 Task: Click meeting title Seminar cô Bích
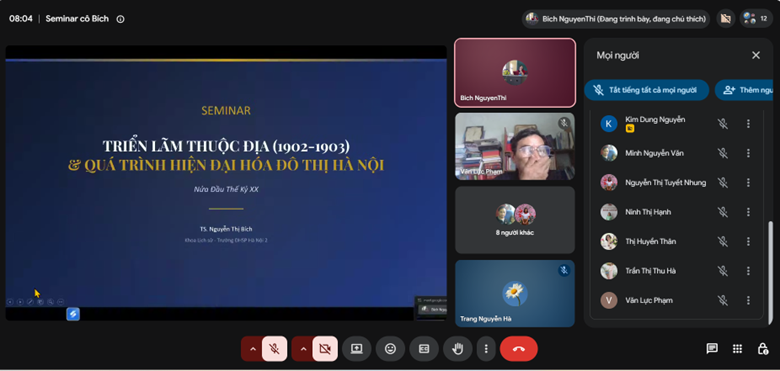click(77, 19)
